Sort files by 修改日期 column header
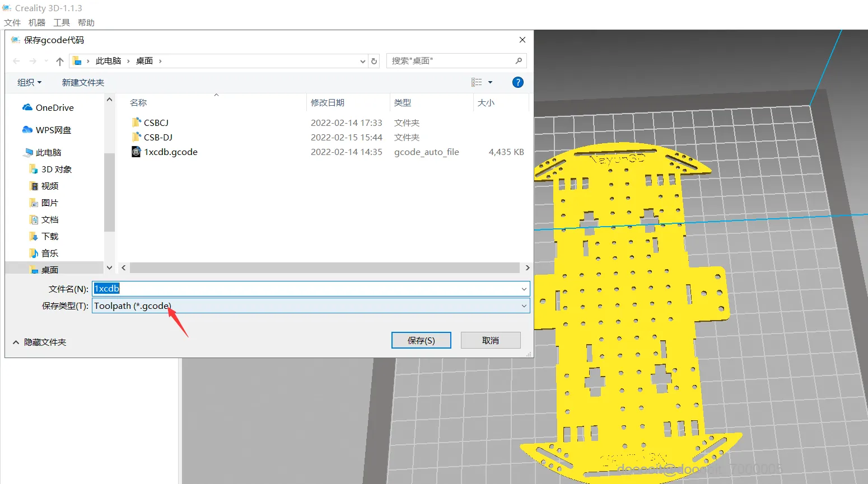The height and width of the screenshot is (484, 868). pyautogui.click(x=328, y=103)
